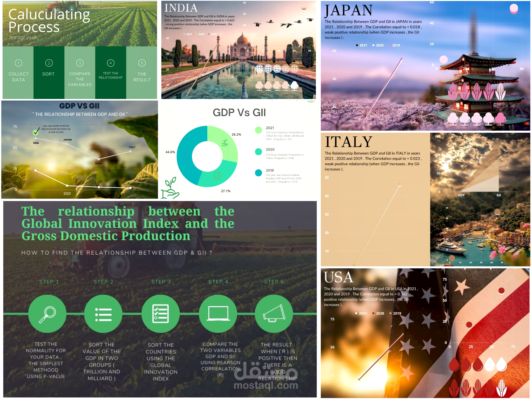Screen dimensions: 532x399
Task: Select the numbered circle 4 above Test the Relationship
Action: (110, 63)
